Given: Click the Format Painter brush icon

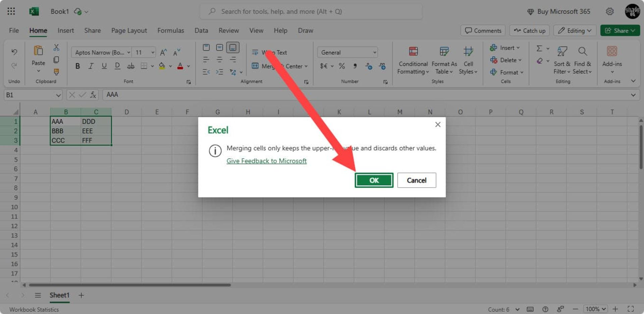Looking at the screenshot, I should tap(56, 72).
